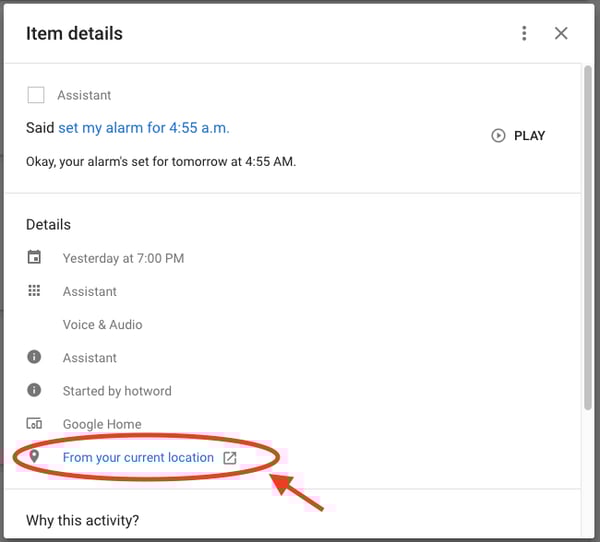Screen dimensions: 600x542
Task: Click the 'Okay, your alarm's set' response text
Action: click(161, 161)
